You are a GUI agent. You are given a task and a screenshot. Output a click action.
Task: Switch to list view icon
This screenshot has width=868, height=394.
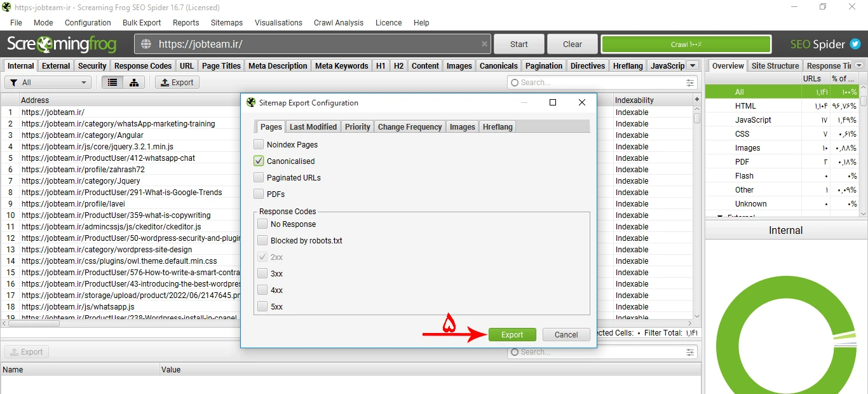(112, 83)
